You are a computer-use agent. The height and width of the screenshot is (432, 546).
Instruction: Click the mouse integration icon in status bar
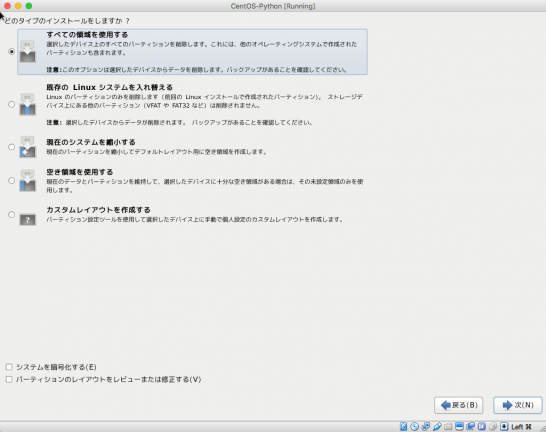point(493,426)
